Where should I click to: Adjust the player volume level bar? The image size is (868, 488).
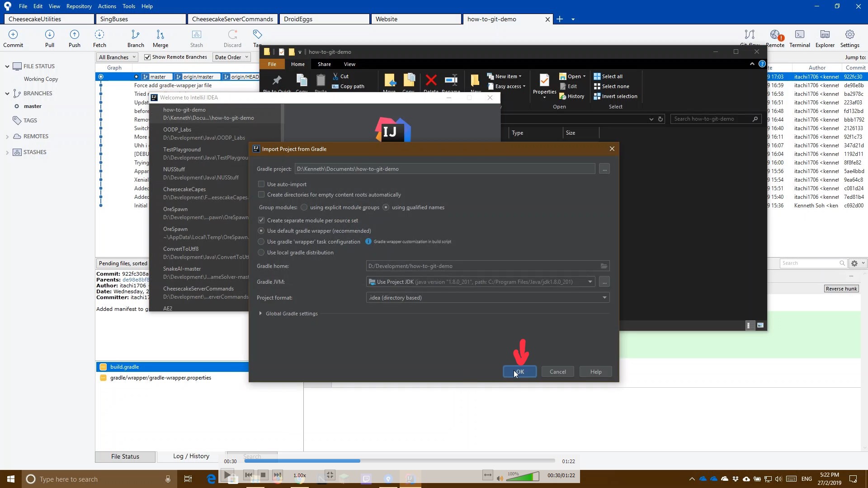pyautogui.click(x=523, y=476)
